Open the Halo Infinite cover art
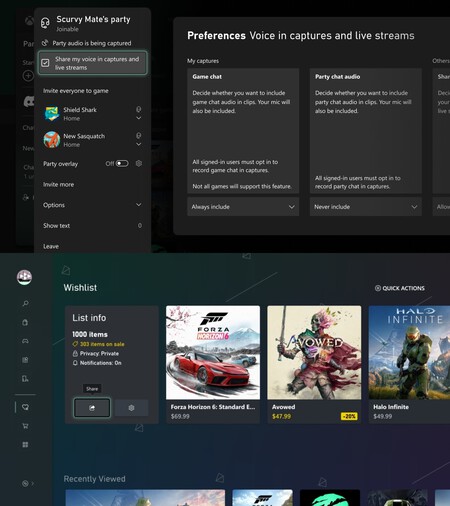The width and height of the screenshot is (450, 506). [x=409, y=353]
